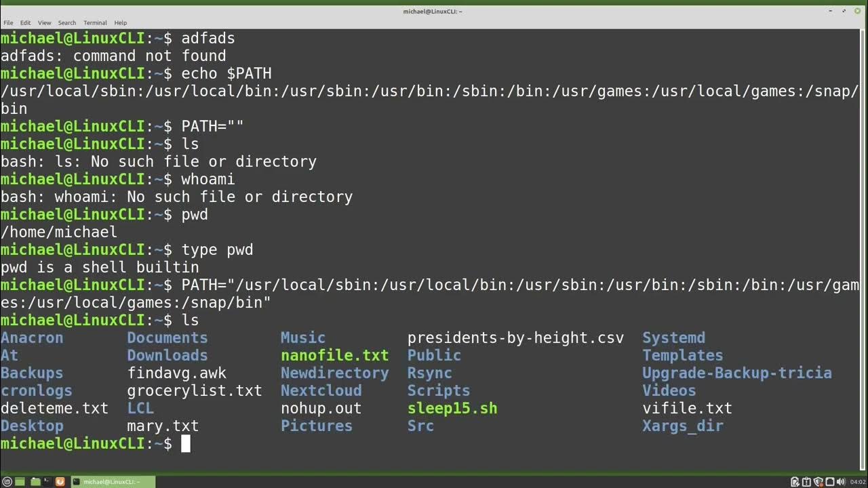Open the Firefox browser icon

click(x=60, y=482)
